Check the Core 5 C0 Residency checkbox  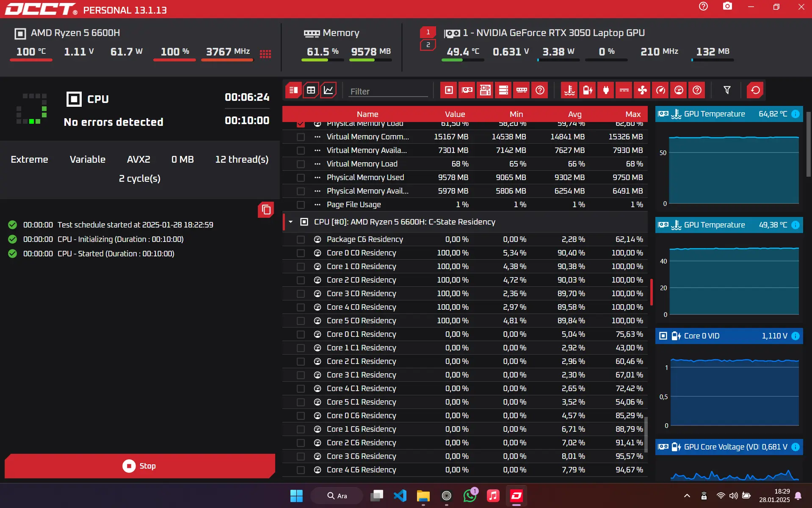[301, 321]
